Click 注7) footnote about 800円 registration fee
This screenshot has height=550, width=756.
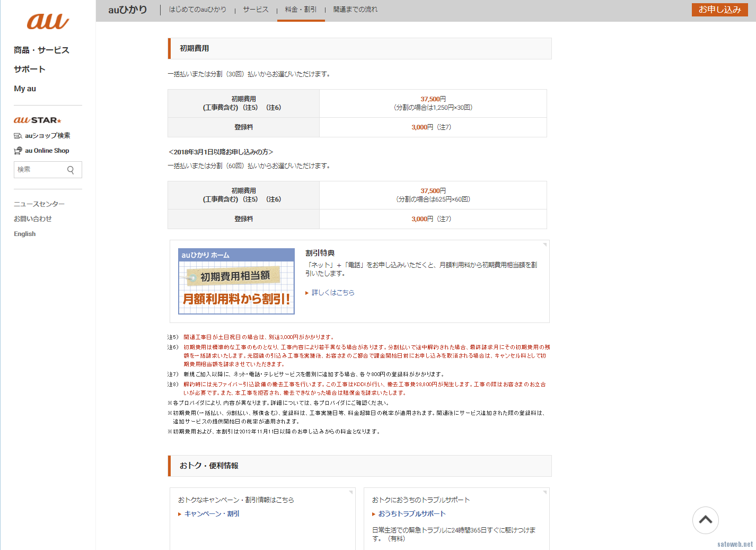[x=306, y=374]
